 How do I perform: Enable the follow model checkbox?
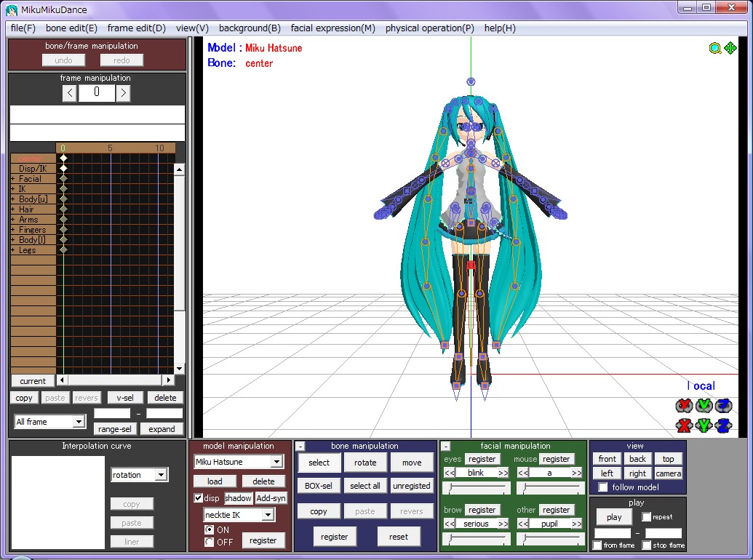[602, 487]
